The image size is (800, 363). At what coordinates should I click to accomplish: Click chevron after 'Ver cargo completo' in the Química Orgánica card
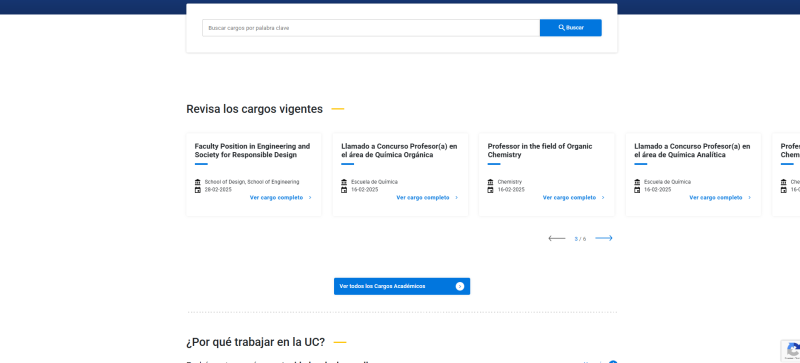tap(457, 198)
